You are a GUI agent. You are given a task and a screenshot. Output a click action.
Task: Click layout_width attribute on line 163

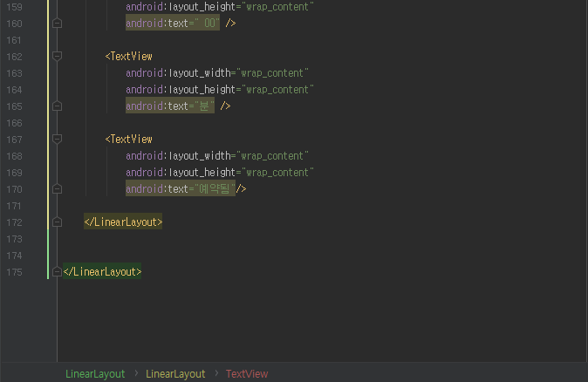pos(217,72)
